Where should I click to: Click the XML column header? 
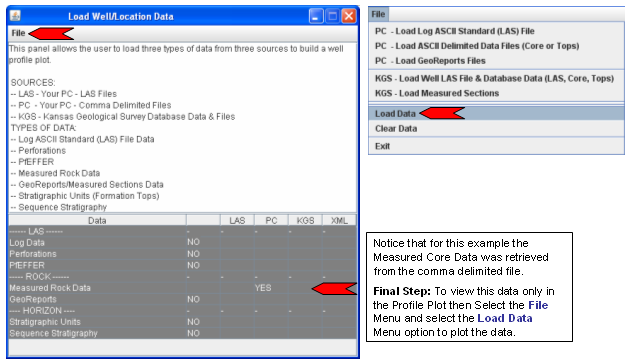339,221
